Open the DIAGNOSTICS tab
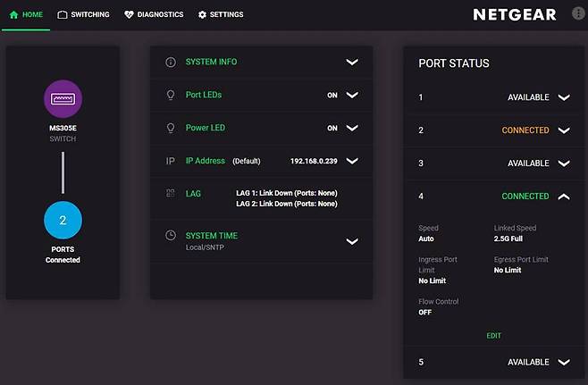The height and width of the screenshot is (385, 588). coord(154,15)
